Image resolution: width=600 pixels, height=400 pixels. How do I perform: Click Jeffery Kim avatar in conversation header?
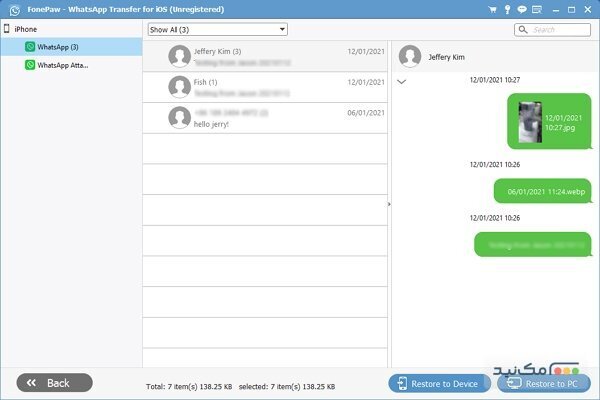(410, 56)
